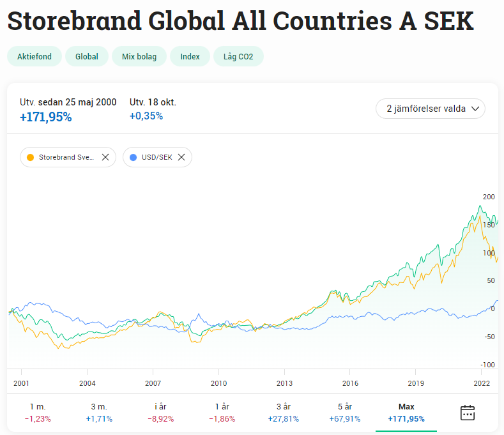Choose the 5 år time range
504x435 pixels.
click(345, 413)
